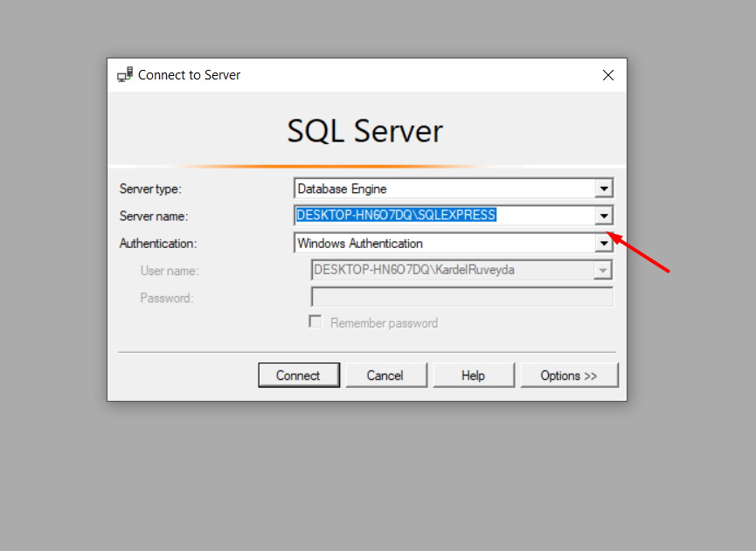
Task: Open the Server type dropdown arrow
Action: pos(604,189)
